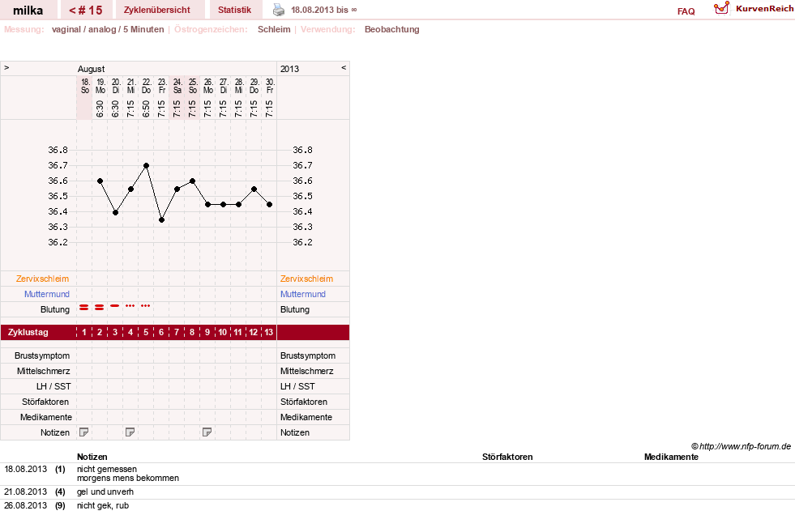795x532 pixels.
Task: Click the left Zervixschleim row label
Action: pos(43,279)
